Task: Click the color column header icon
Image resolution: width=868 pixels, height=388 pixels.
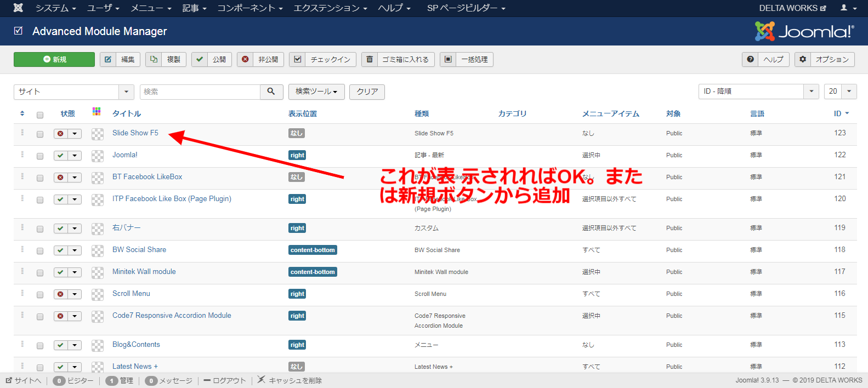Action: point(97,111)
